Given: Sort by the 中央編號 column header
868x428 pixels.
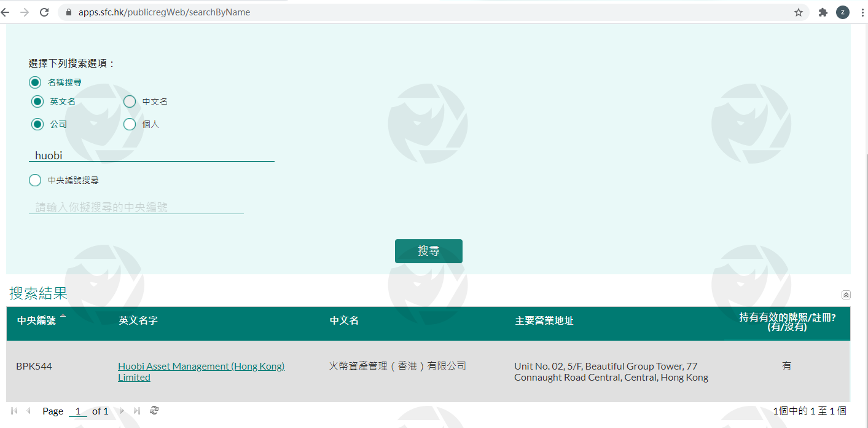Looking at the screenshot, I should click(x=36, y=320).
